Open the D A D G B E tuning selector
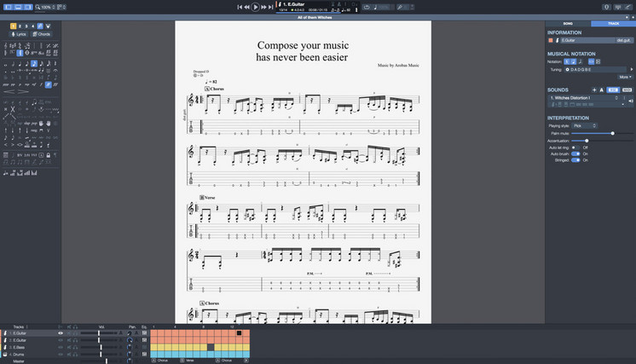This screenshot has height=364, width=636. [595, 69]
